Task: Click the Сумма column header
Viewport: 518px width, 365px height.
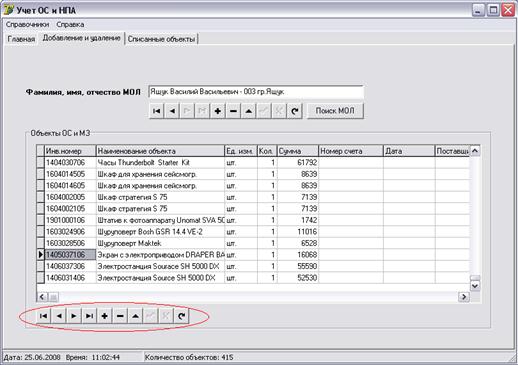Action: point(298,151)
